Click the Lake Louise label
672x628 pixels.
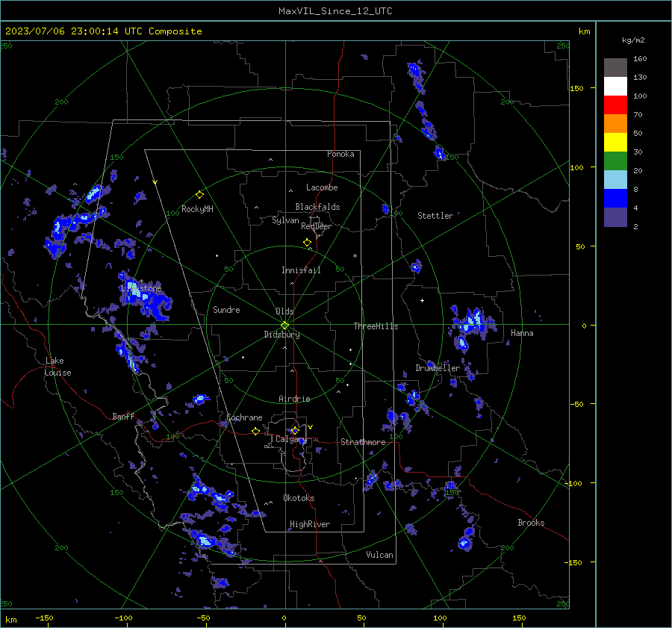[57, 367]
